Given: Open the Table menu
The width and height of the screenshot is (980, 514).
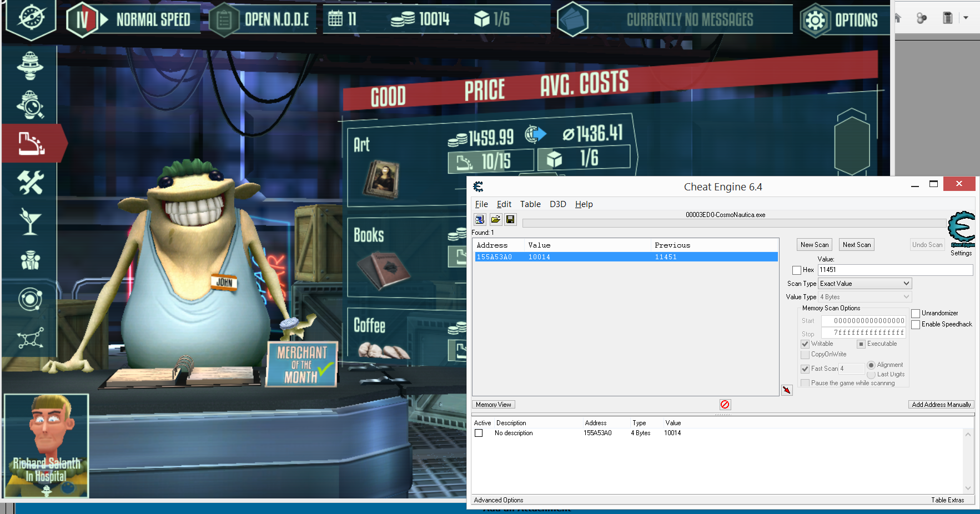Looking at the screenshot, I should click(530, 204).
